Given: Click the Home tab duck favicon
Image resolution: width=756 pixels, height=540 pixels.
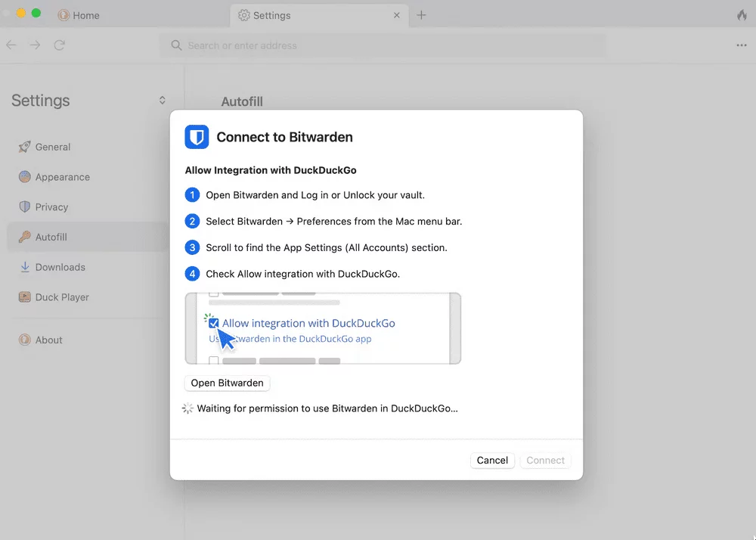Looking at the screenshot, I should coord(64,15).
